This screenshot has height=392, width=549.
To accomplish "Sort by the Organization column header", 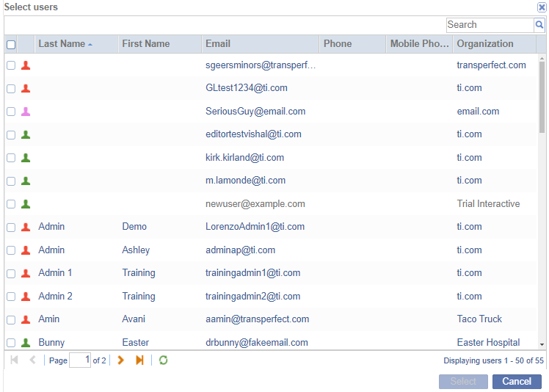I will (x=495, y=44).
